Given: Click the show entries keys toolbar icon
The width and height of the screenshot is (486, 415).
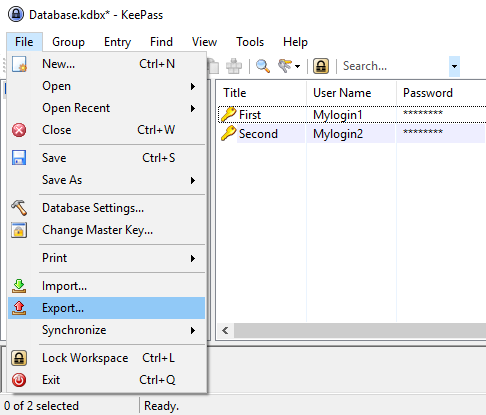Looking at the screenshot, I should (x=285, y=66).
